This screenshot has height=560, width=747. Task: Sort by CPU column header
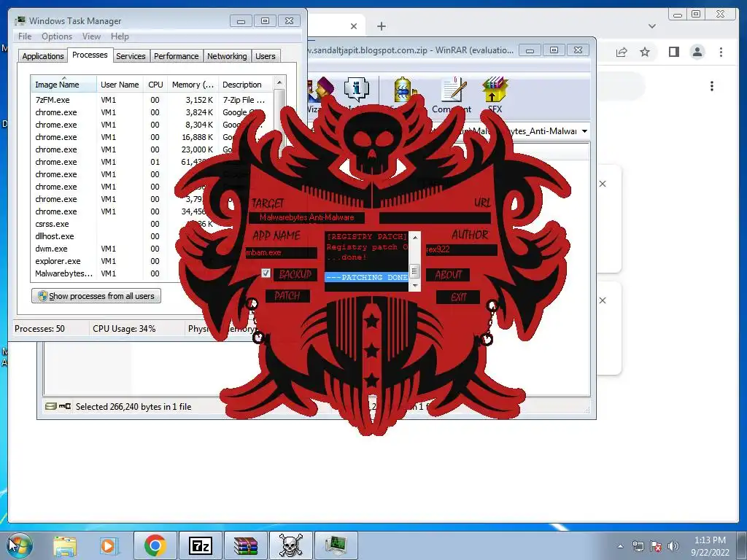tap(155, 85)
